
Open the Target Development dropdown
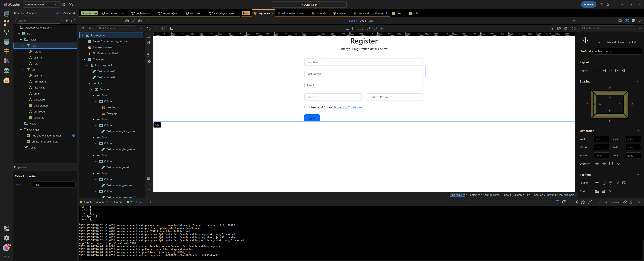[x=98, y=202]
